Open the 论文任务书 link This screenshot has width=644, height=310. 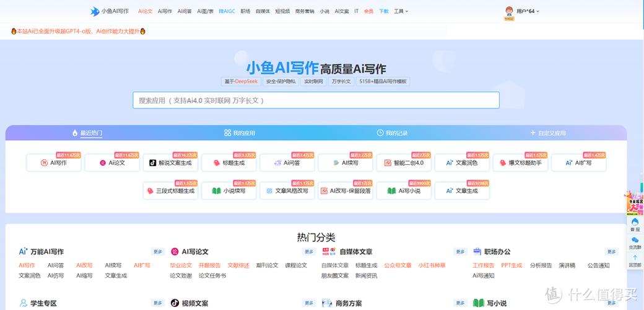pos(212,276)
